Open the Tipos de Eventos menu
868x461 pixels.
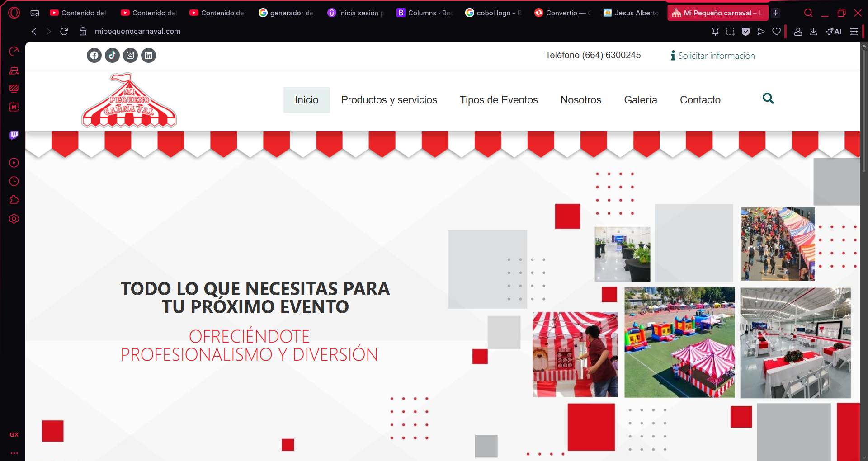pyautogui.click(x=499, y=100)
